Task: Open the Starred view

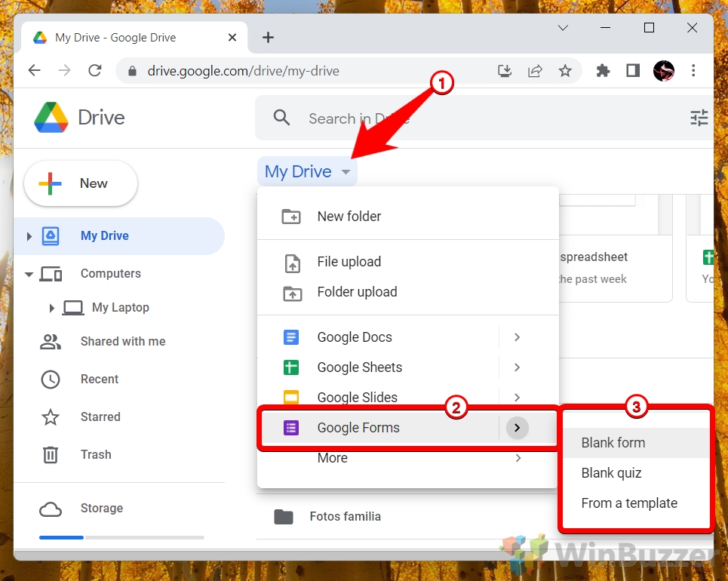Action: [x=100, y=417]
